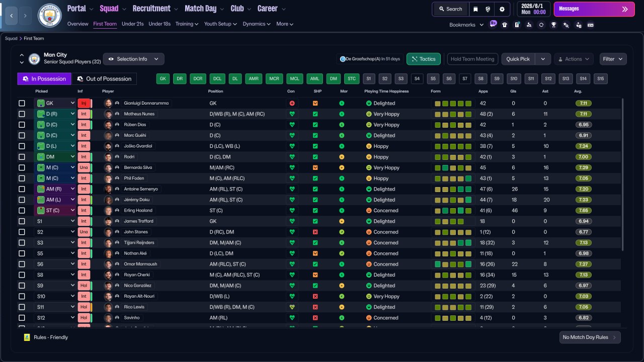
Task: Click Erling Haaland's player portrait
Action: tap(108, 211)
